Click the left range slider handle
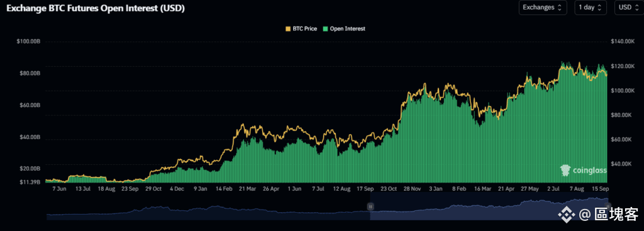 (370, 206)
